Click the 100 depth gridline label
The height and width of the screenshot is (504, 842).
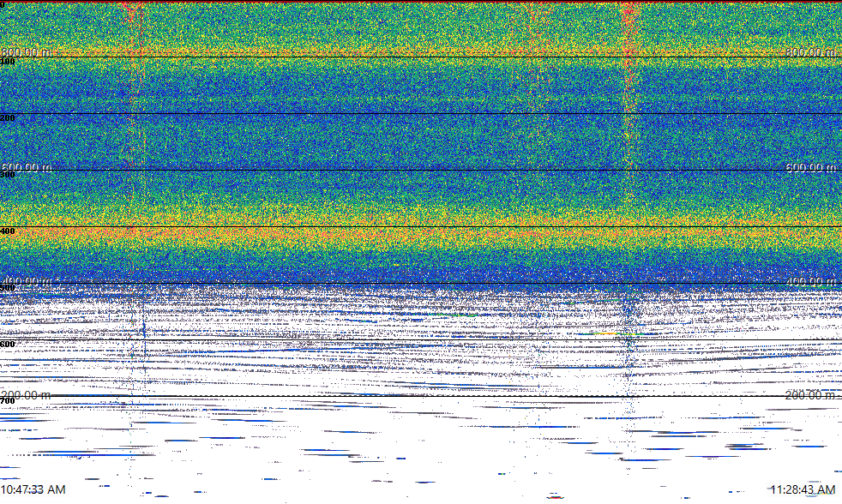click(8, 62)
